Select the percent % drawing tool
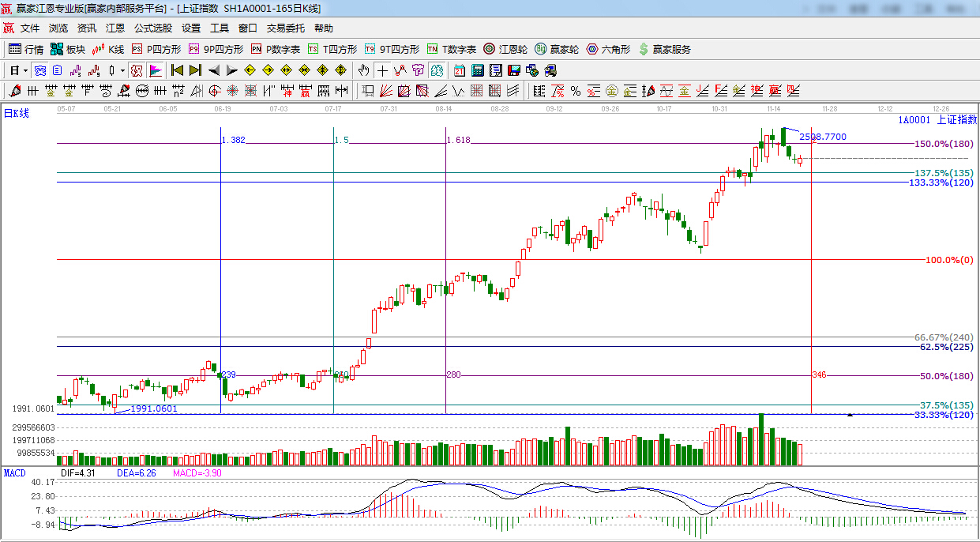Viewport: 980px width, 542px height. coord(576,91)
